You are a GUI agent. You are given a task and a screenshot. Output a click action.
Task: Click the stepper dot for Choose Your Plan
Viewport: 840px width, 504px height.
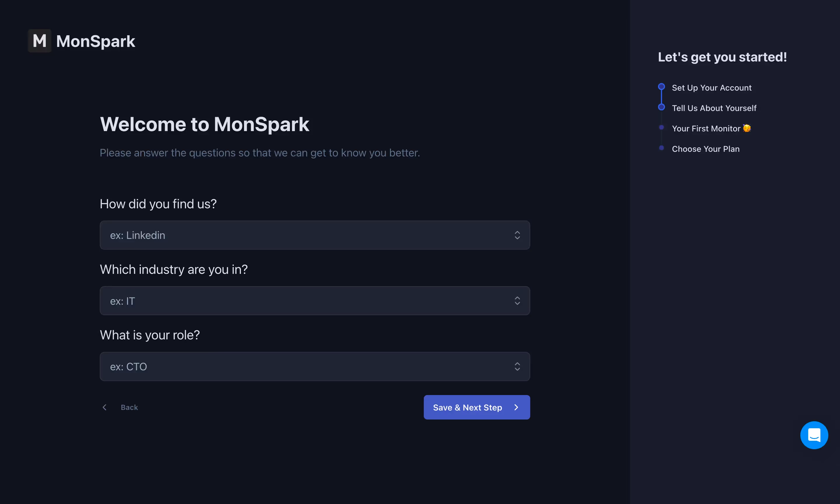(x=661, y=148)
